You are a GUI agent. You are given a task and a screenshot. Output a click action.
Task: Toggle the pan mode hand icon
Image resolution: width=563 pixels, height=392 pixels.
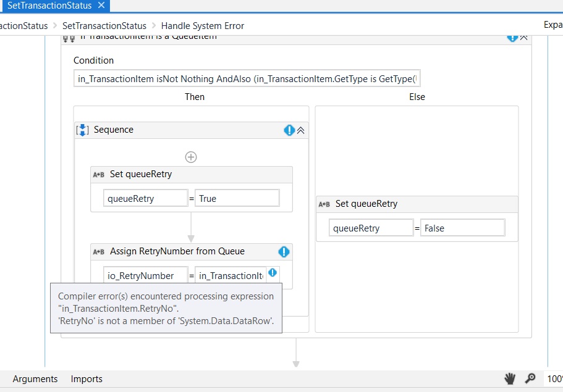pyautogui.click(x=510, y=378)
